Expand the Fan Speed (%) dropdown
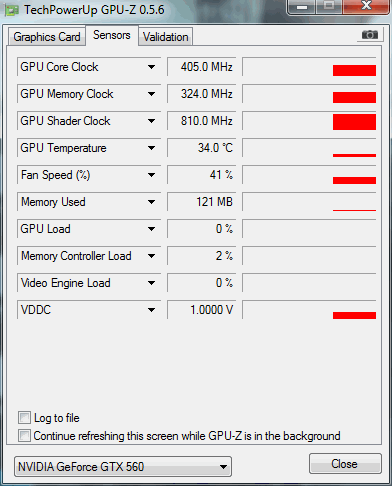The height and width of the screenshot is (486, 392). click(x=151, y=175)
